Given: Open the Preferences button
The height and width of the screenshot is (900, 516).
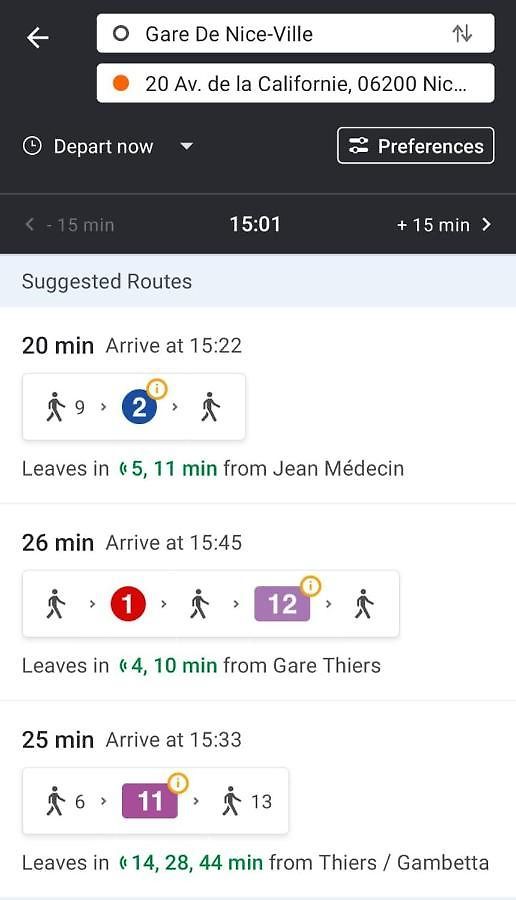Looking at the screenshot, I should [416, 146].
